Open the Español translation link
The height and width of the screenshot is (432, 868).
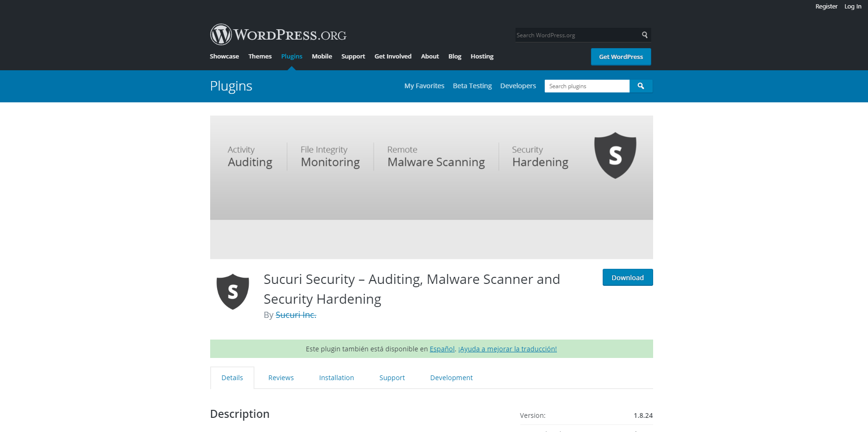tap(442, 349)
